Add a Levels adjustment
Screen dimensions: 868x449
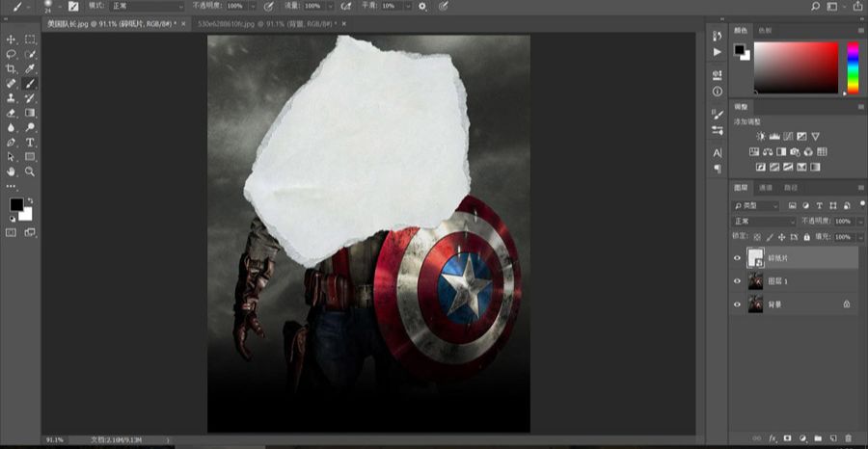(x=774, y=136)
